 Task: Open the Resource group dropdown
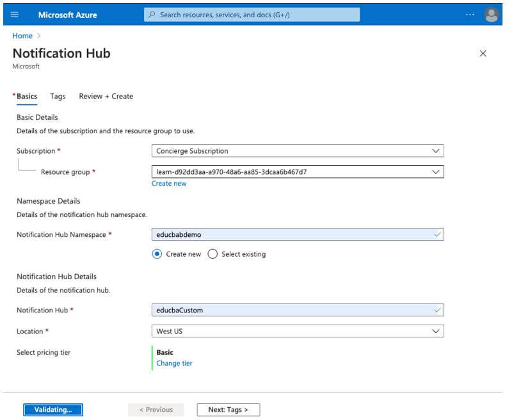pos(298,172)
